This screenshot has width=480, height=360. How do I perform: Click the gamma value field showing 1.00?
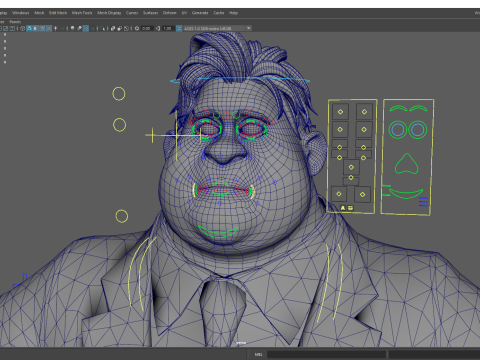coord(168,28)
